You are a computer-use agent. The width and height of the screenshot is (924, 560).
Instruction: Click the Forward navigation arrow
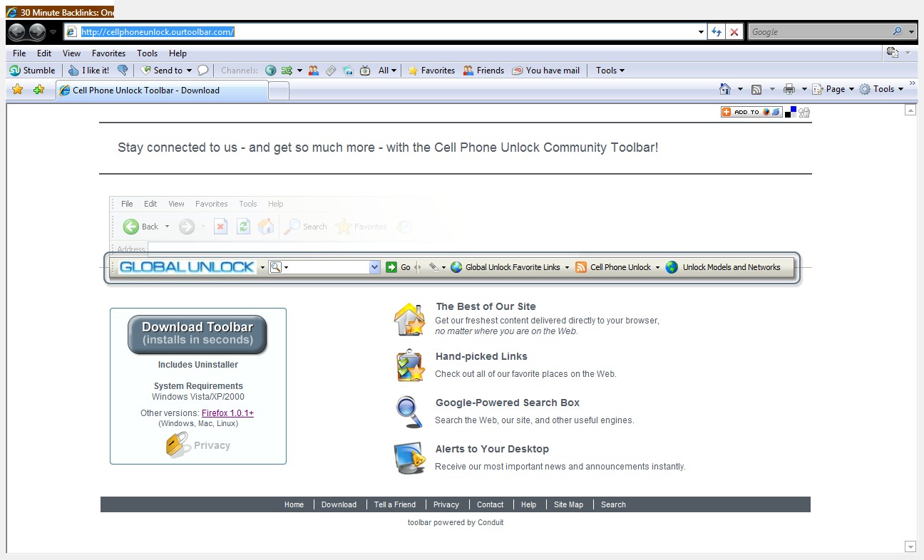tap(37, 32)
